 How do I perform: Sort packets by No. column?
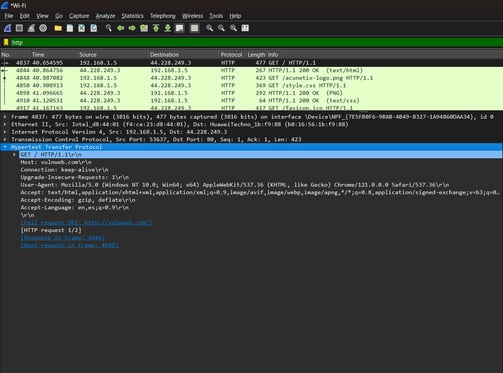[6, 55]
